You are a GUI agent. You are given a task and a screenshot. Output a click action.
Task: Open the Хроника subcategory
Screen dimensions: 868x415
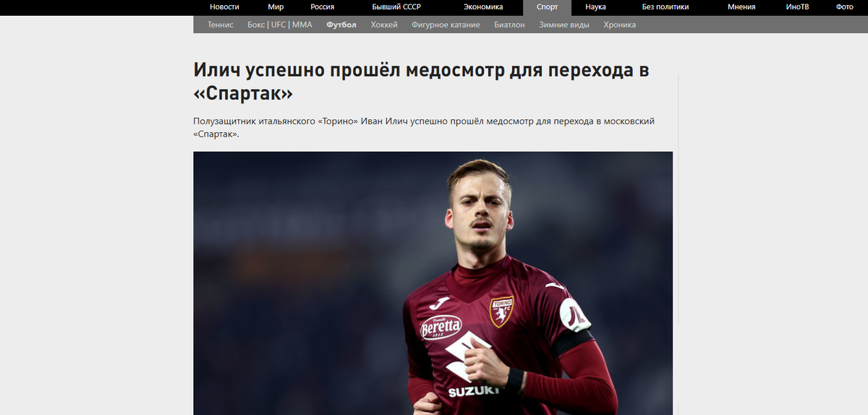[620, 25]
